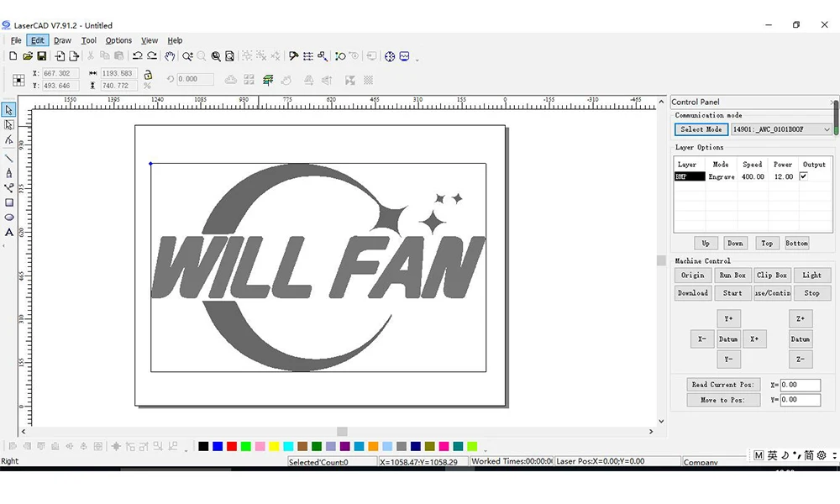Click the zoom in magnifier icon
Image resolution: width=840 pixels, height=504 pixels.
tap(187, 55)
